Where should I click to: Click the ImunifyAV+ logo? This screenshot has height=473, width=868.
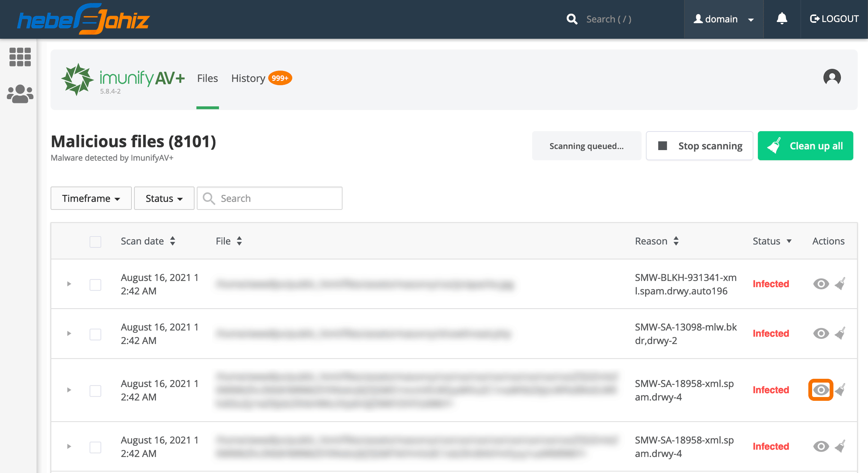(x=78, y=79)
